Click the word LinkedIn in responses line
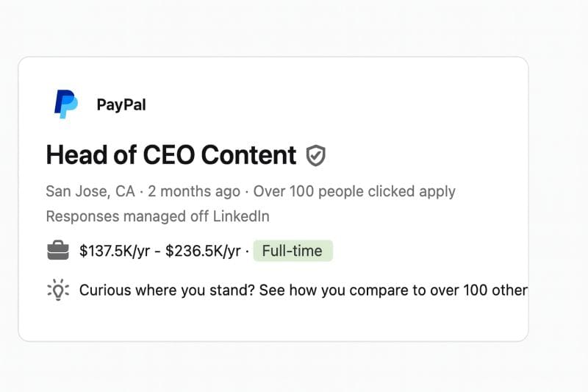This screenshot has width=588, height=392. point(241,216)
